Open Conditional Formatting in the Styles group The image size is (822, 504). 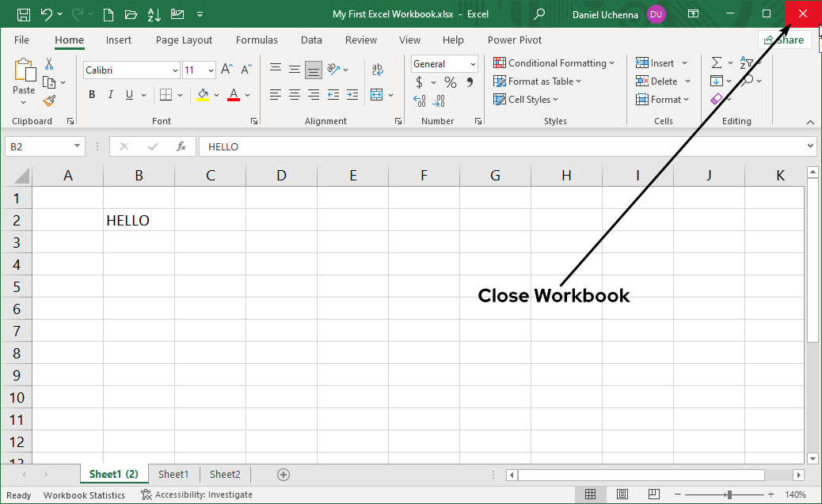point(554,63)
